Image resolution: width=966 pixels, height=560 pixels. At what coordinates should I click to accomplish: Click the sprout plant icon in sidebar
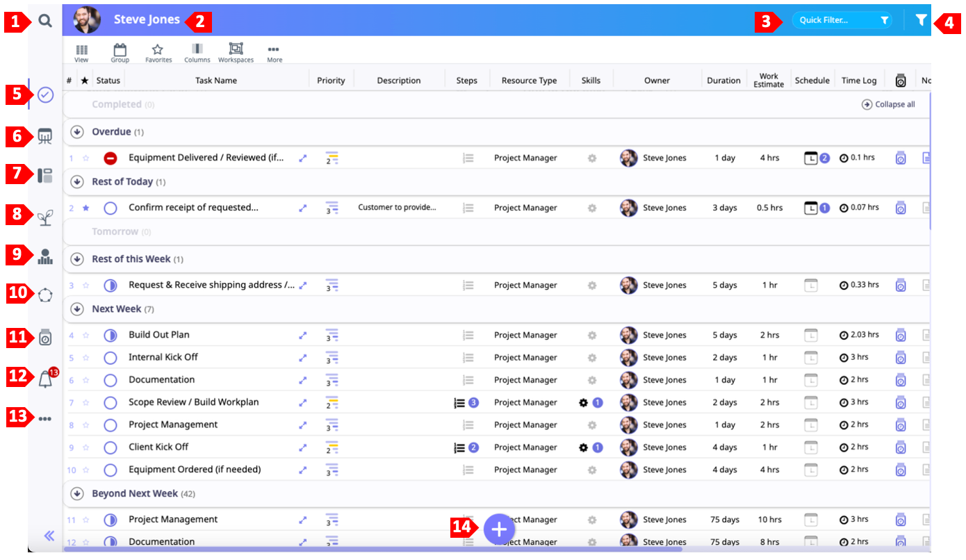coord(45,217)
